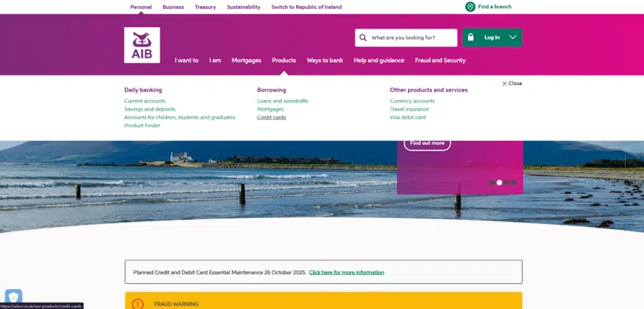Viewport: 644px width, 309px height.
Task: Select the first carousel dot
Action: point(492,183)
